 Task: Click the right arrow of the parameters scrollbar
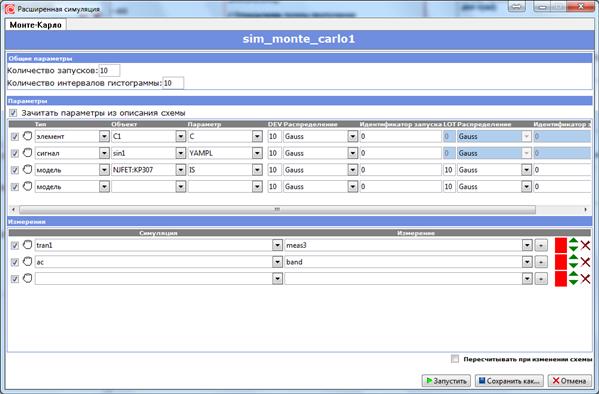pos(586,209)
